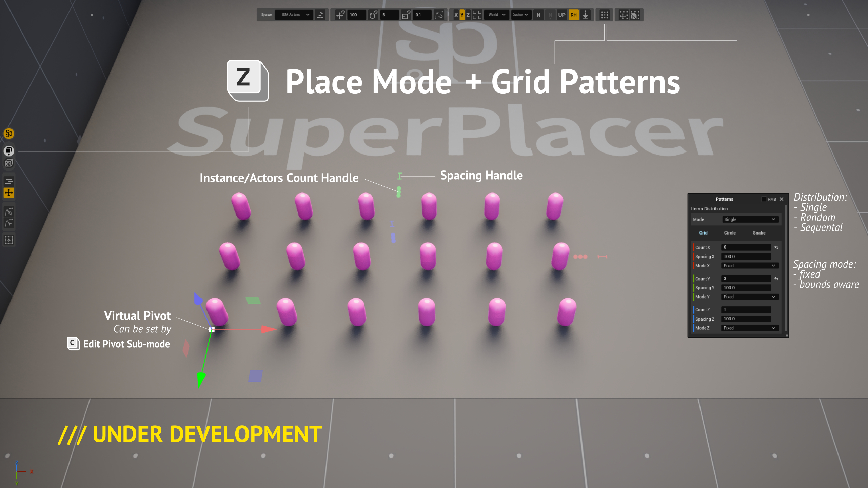Click the green Y axis gizmo arrow

[x=201, y=379]
